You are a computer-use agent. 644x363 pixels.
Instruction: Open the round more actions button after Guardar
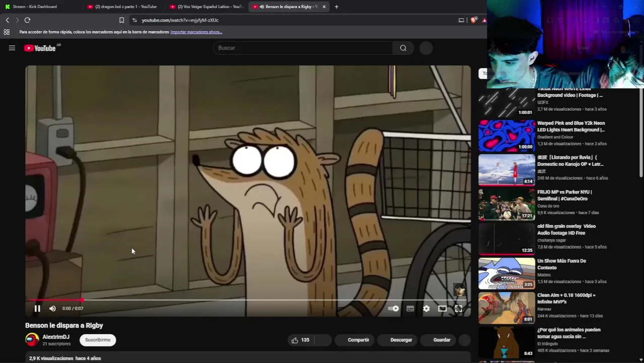[465, 340]
